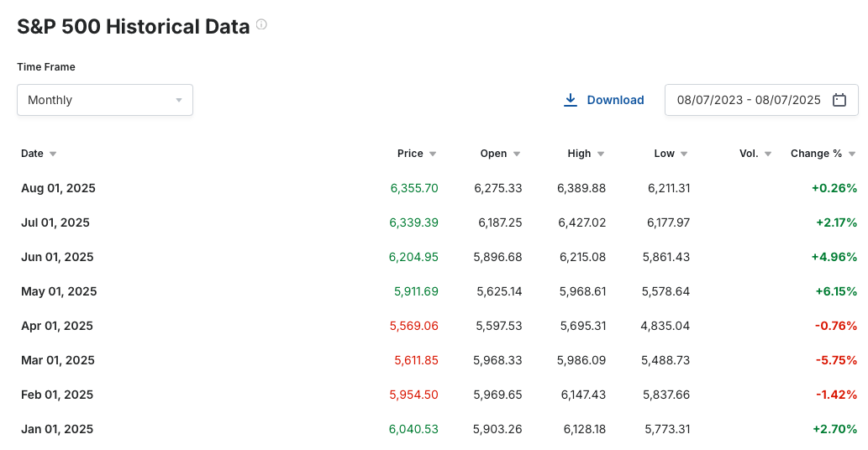The width and height of the screenshot is (868, 450).
Task: Click the sort arrow next to High
Action: coord(601,154)
